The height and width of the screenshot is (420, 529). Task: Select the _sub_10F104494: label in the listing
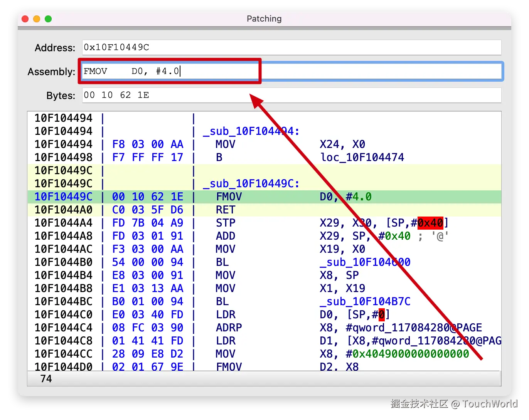pos(251,131)
